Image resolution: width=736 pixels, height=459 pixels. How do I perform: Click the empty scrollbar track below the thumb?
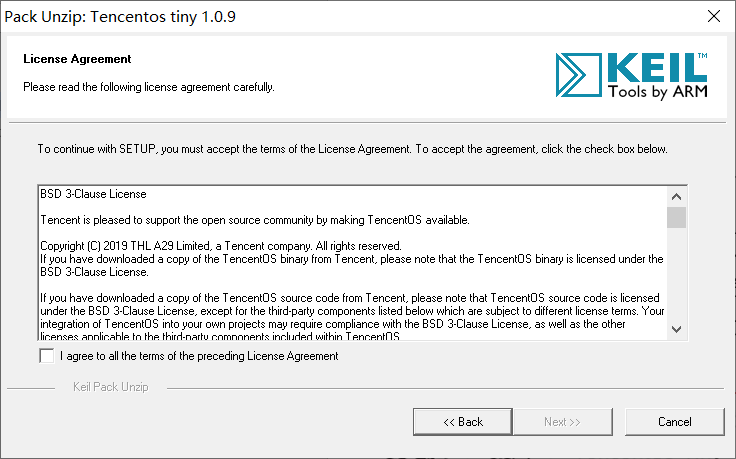point(676,274)
